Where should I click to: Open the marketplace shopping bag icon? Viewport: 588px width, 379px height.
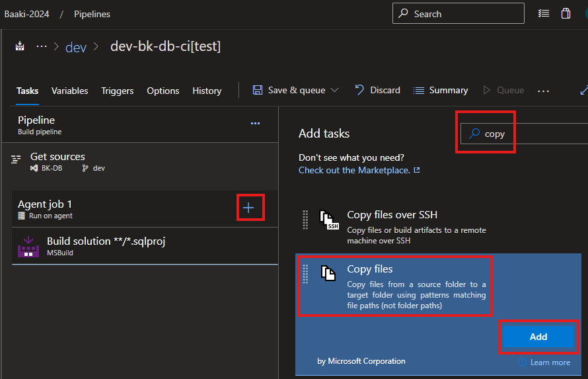click(x=566, y=13)
